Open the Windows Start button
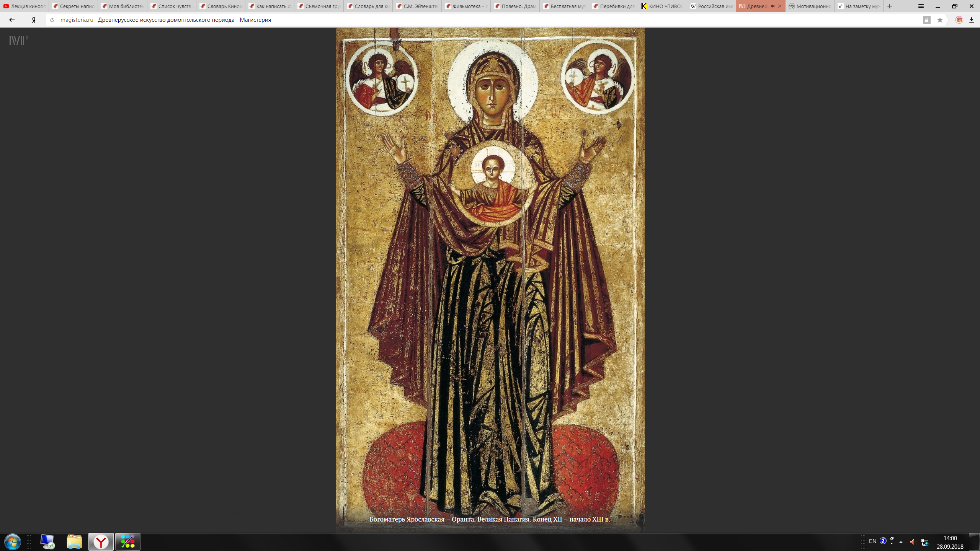This screenshot has width=980, height=551. point(12,542)
